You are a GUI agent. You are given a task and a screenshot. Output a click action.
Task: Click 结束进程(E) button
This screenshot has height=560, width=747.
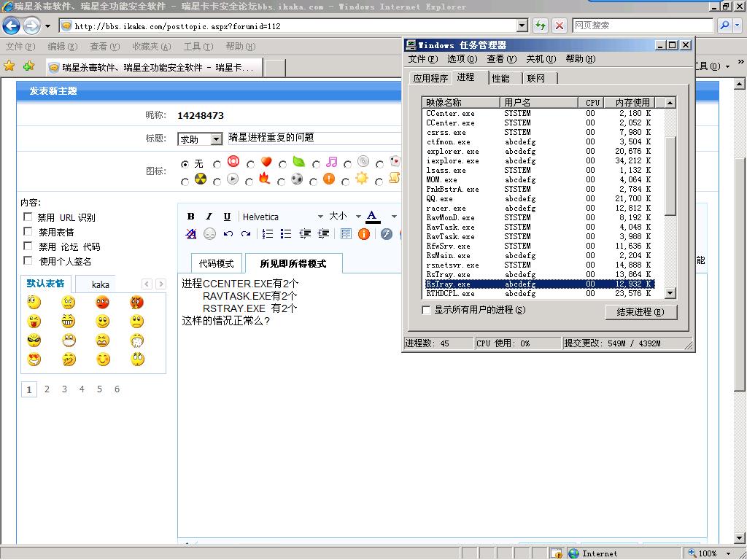point(640,312)
